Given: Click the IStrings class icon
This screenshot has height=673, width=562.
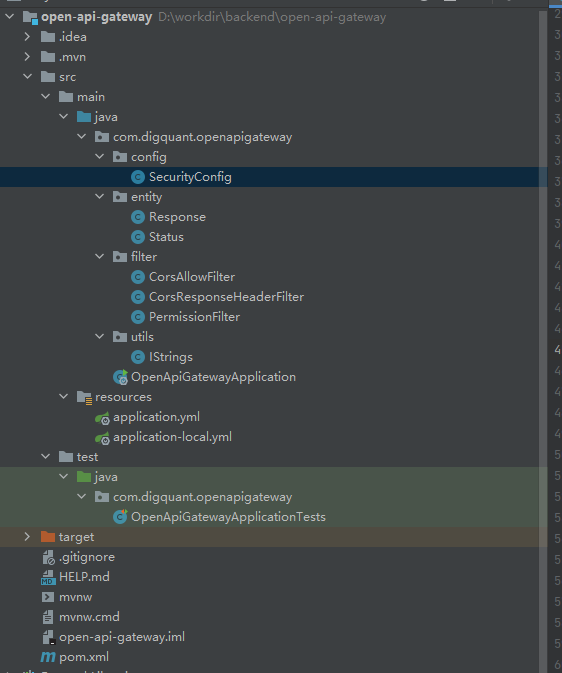Looking at the screenshot, I should coord(137,357).
